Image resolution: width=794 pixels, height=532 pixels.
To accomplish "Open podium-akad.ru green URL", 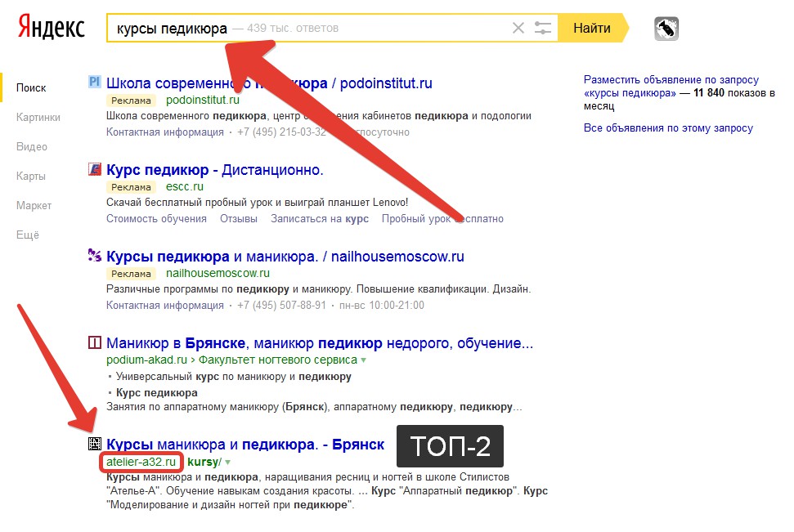I will click(146, 360).
